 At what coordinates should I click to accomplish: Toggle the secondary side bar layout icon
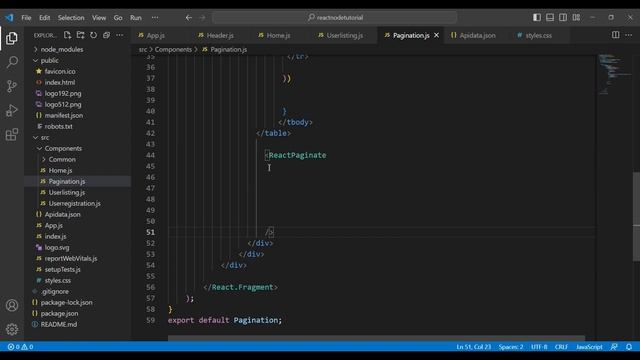pos(563,18)
